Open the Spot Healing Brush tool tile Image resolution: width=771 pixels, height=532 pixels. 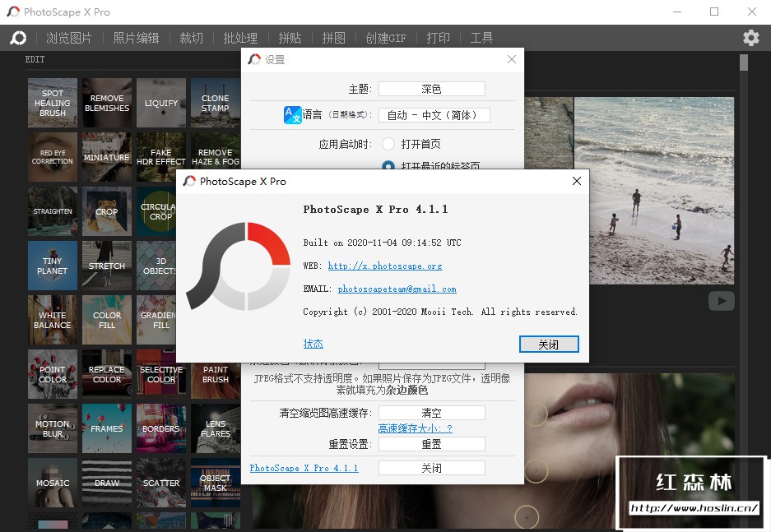pyautogui.click(x=53, y=103)
